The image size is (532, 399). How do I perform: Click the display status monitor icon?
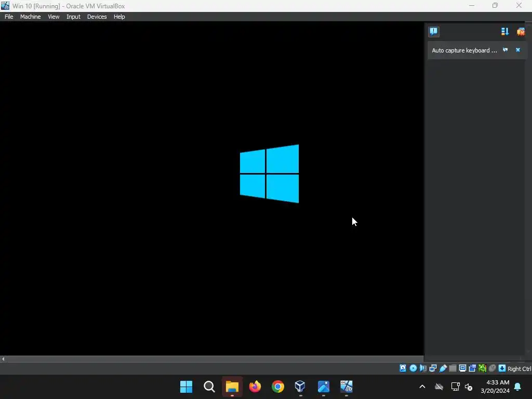pyautogui.click(x=462, y=368)
